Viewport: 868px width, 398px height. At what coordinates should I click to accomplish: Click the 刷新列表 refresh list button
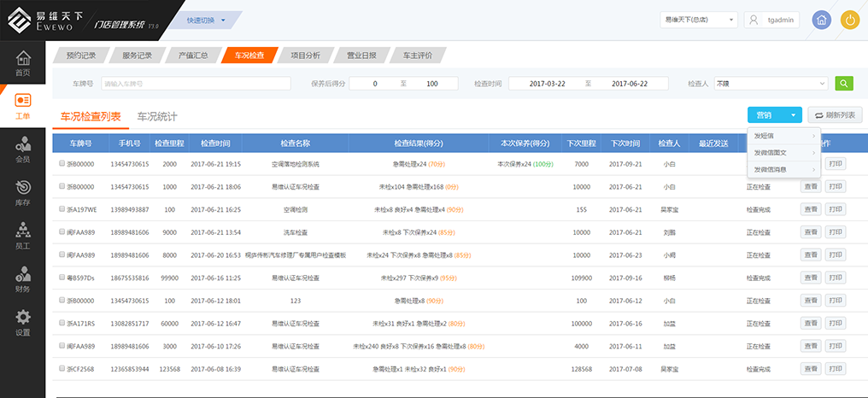tap(836, 114)
